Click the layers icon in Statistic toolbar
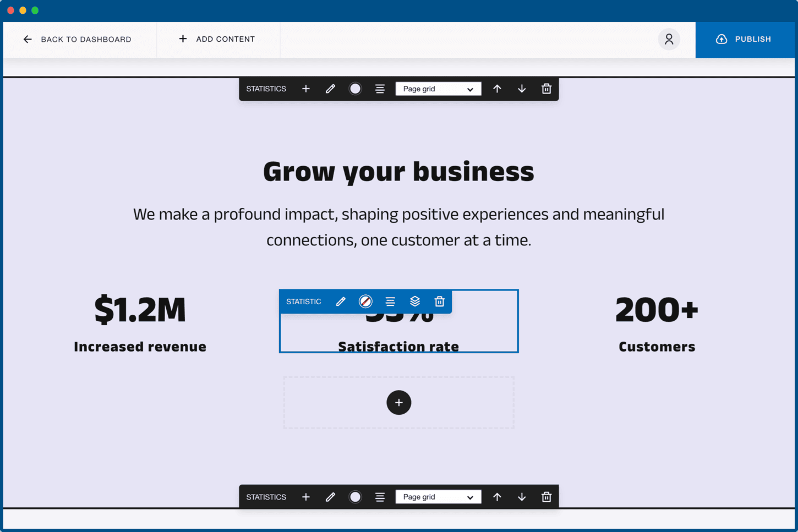 click(x=415, y=301)
